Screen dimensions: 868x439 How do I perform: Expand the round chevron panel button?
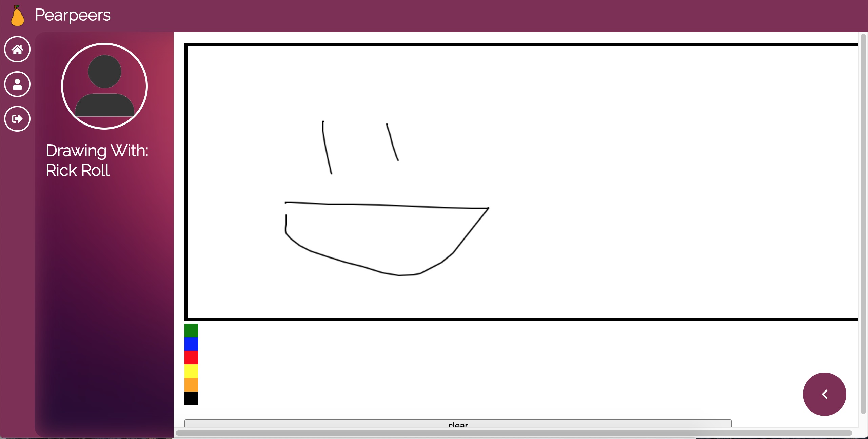[x=824, y=394]
